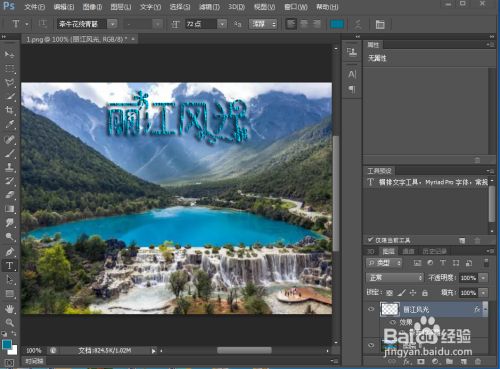Create a new layer group
The width and height of the screenshot is (500, 369).
449,361
